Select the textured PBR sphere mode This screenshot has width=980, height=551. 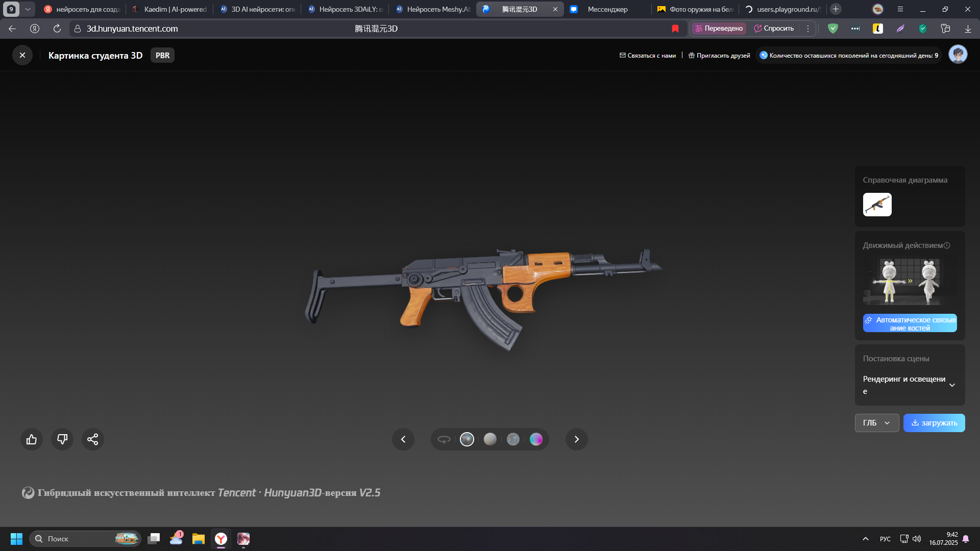(x=467, y=439)
